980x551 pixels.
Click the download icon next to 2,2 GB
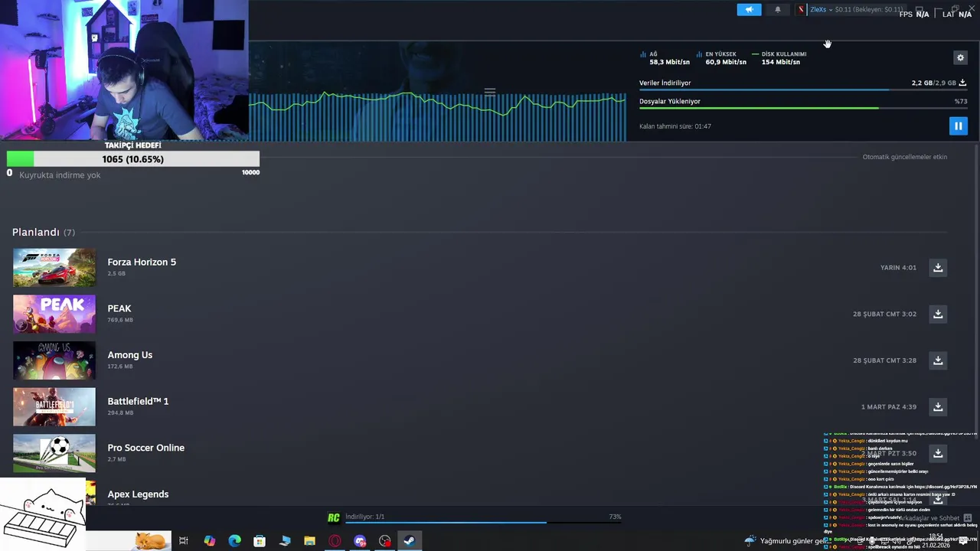pyautogui.click(x=962, y=83)
